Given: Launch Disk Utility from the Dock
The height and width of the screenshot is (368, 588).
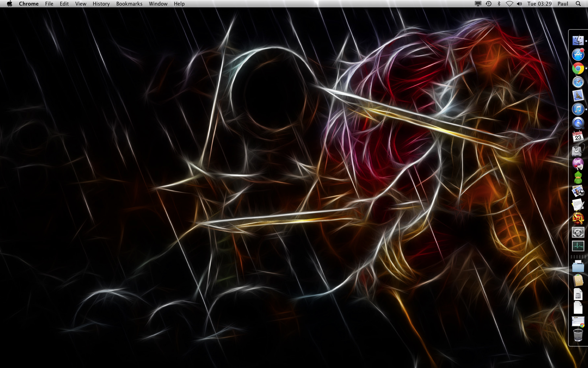Looking at the screenshot, I should (578, 150).
